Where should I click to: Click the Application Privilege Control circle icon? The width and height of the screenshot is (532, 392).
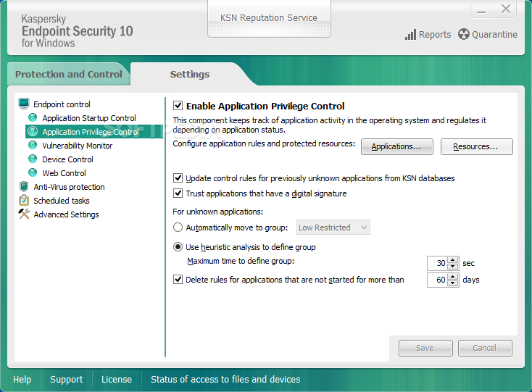(x=33, y=132)
